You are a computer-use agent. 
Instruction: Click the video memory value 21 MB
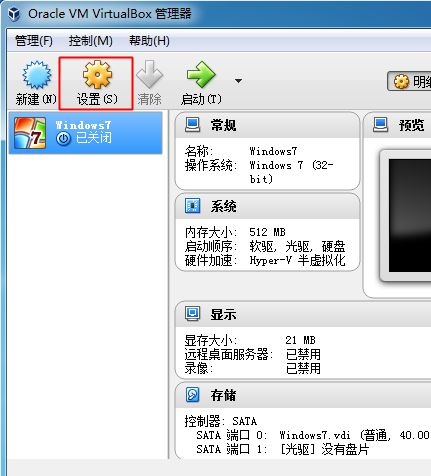coord(300,340)
